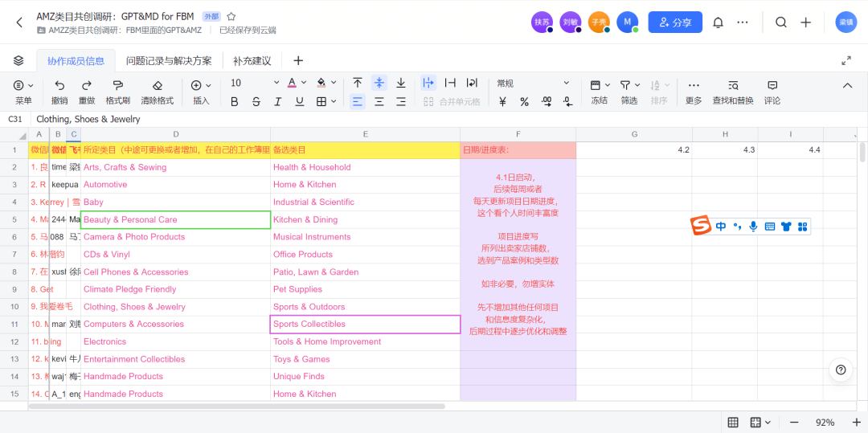This screenshot has width=868, height=433.
Task: Toggle underline formatting
Action: (x=300, y=102)
